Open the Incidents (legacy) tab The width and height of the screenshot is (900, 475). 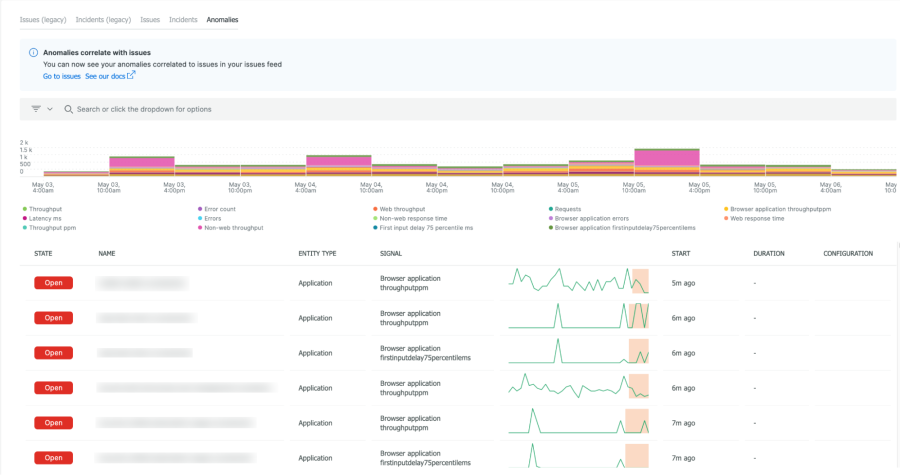click(x=104, y=19)
